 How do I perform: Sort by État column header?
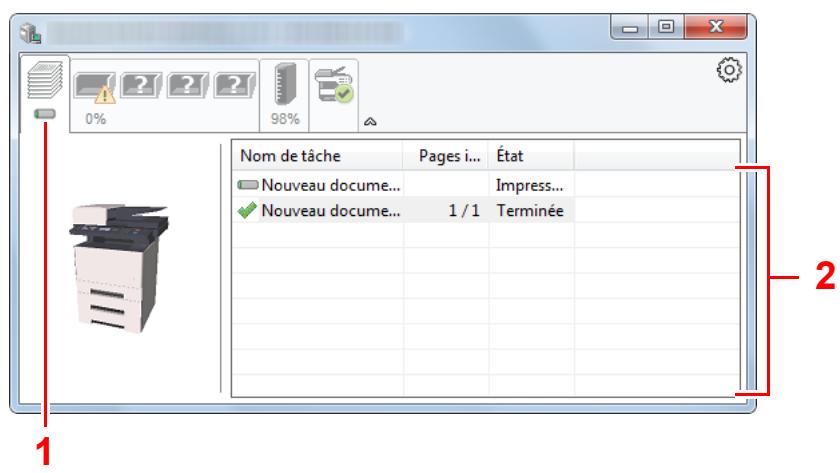tap(531, 156)
